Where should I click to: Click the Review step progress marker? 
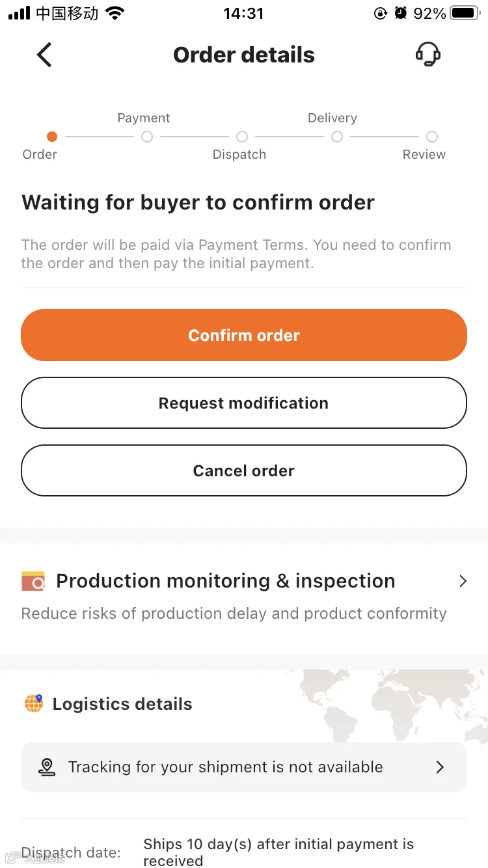[x=432, y=137]
